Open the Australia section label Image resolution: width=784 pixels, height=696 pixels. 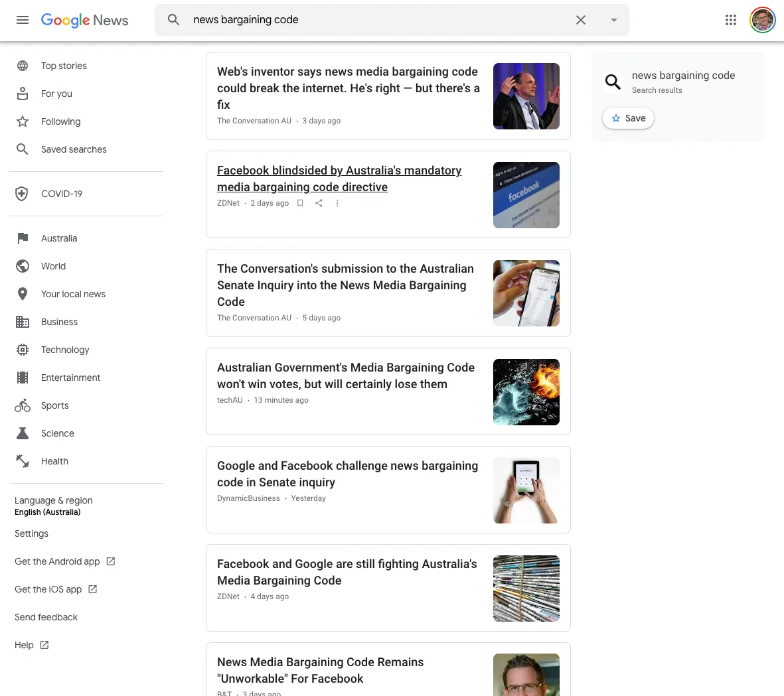[x=59, y=238]
